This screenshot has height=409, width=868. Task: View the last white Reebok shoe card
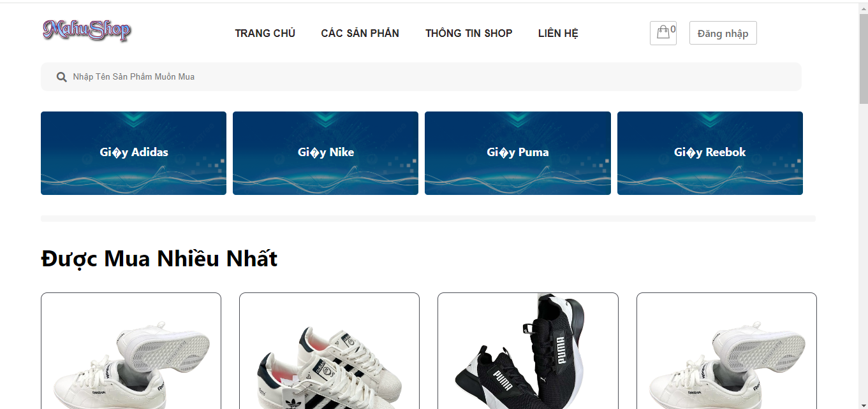[x=726, y=351]
